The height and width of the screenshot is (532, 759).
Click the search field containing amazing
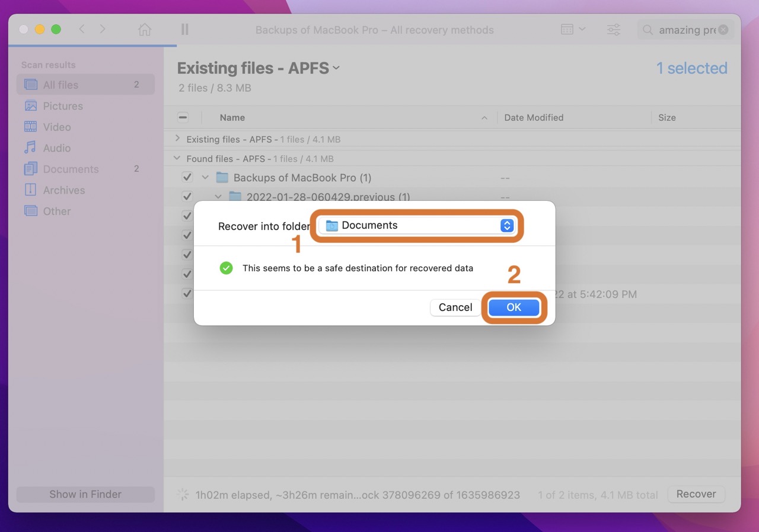point(685,30)
